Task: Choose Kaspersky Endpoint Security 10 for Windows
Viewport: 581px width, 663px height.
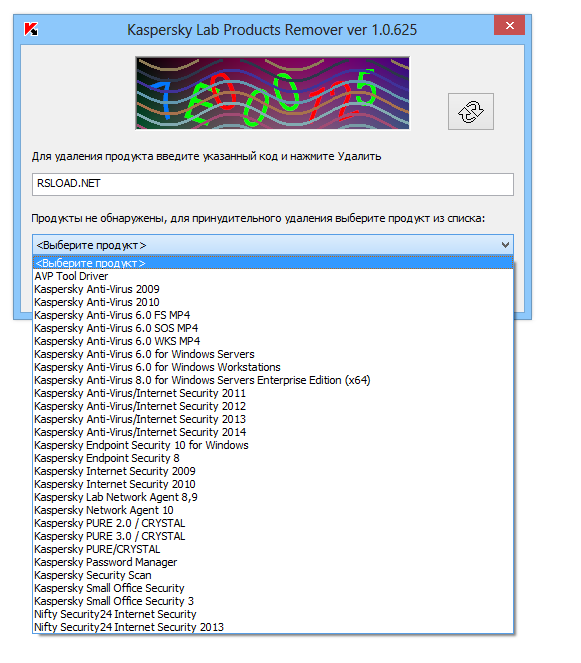Action: coord(273,445)
